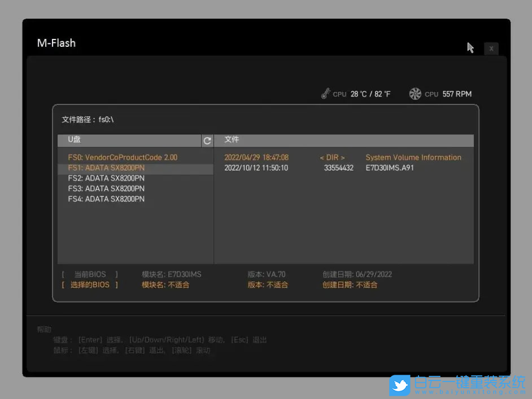532x399 pixels.
Task: Select the FS3: ADATA SX8200PN entry
Action: [107, 188]
